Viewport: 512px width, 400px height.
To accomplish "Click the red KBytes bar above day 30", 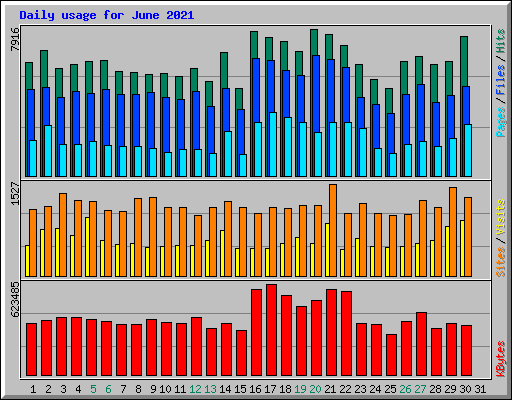I will coord(466,351).
